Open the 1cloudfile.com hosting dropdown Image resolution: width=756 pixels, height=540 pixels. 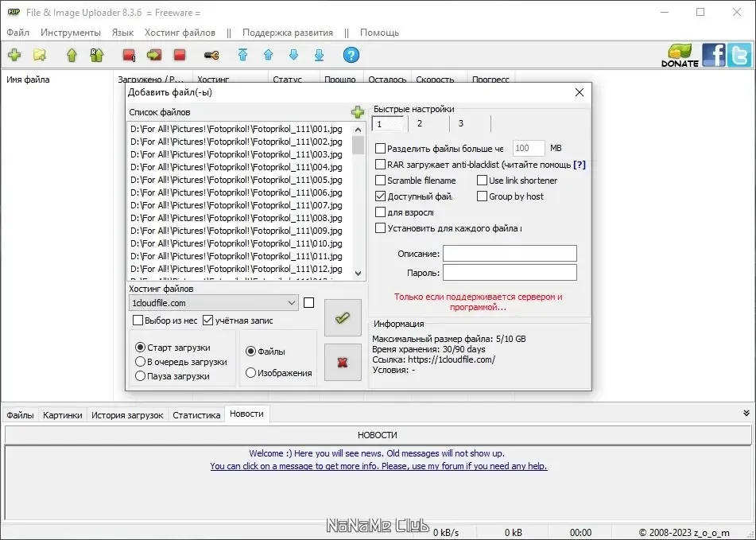click(x=214, y=303)
